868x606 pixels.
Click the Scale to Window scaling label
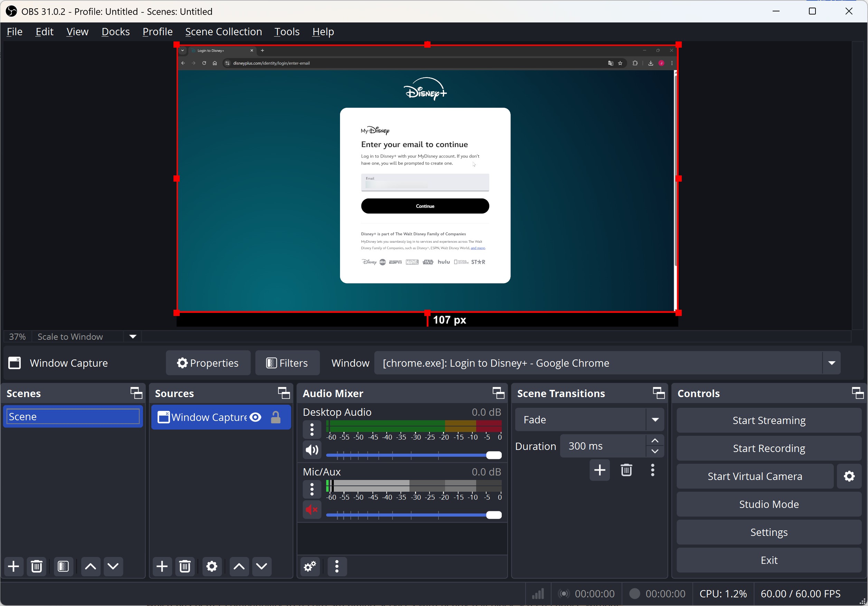click(70, 337)
